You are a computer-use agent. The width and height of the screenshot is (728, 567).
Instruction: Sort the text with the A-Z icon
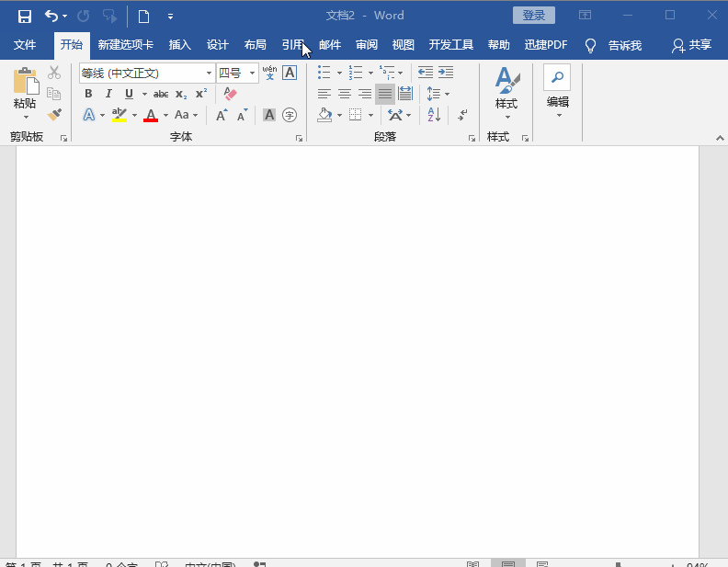[x=434, y=115]
